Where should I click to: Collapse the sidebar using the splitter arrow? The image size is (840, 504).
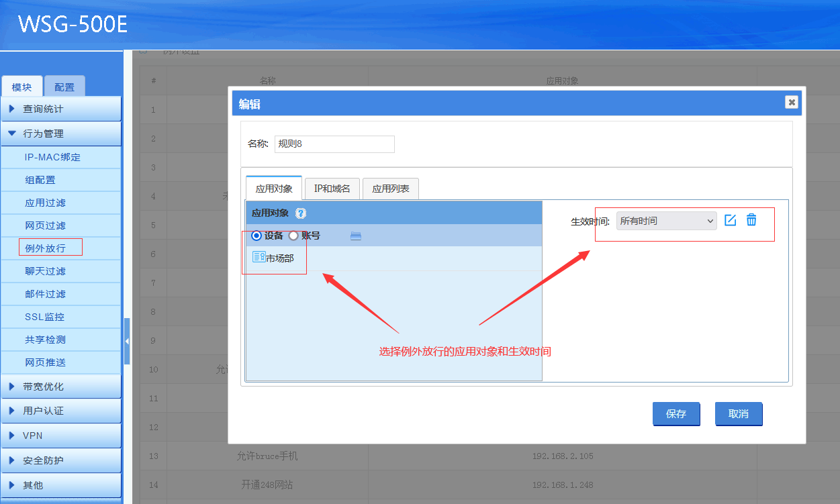tap(127, 341)
